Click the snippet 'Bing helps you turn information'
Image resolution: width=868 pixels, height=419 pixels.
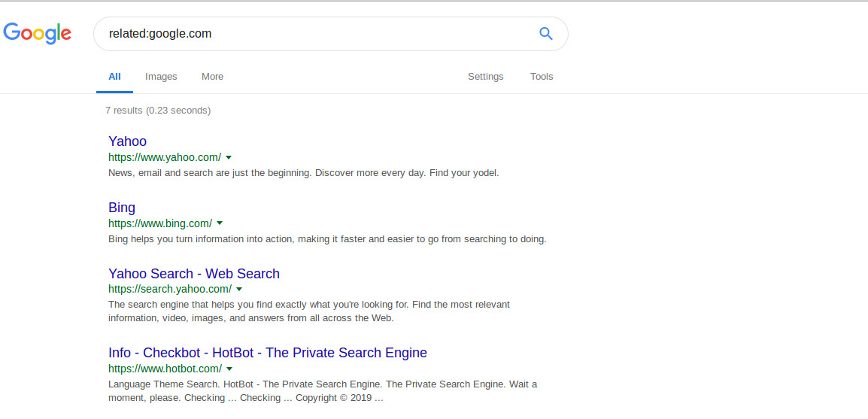(327, 240)
